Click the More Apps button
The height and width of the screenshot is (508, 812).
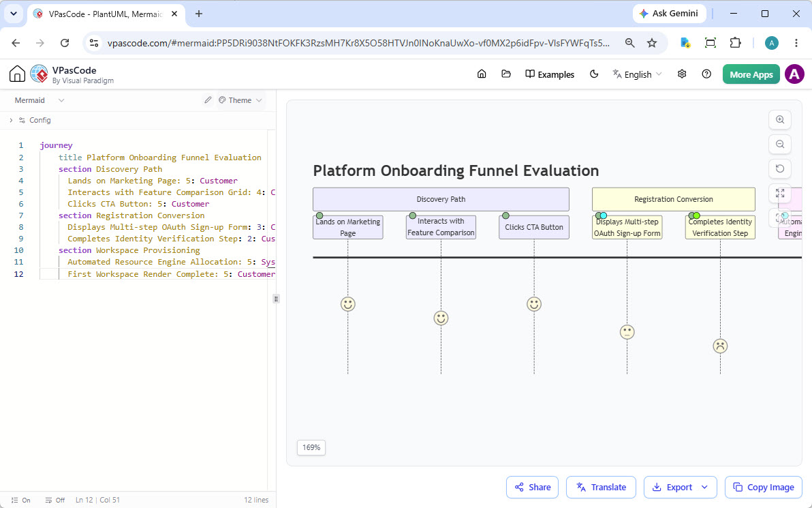coord(751,74)
